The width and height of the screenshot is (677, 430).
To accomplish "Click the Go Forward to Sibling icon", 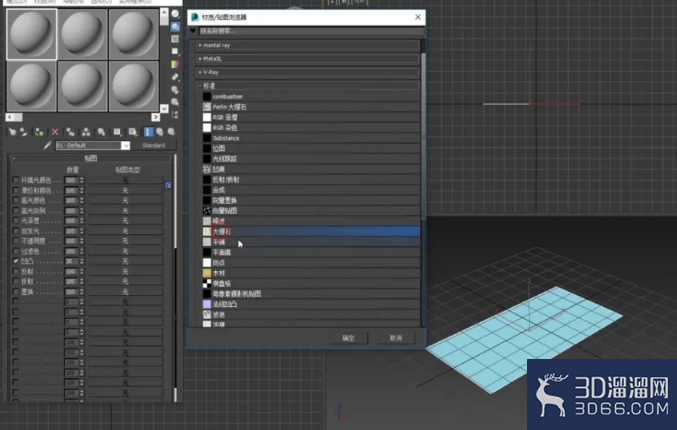I will coord(171,132).
